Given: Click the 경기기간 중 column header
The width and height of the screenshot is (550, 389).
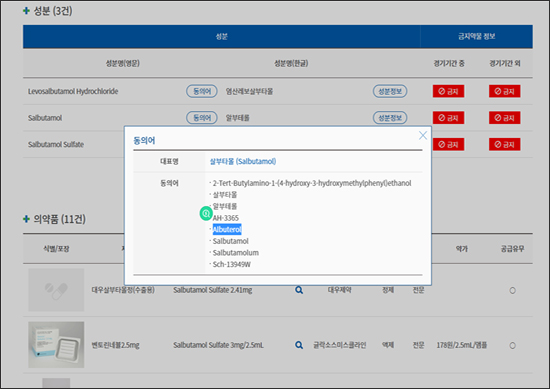Looking at the screenshot, I should 449,63.
